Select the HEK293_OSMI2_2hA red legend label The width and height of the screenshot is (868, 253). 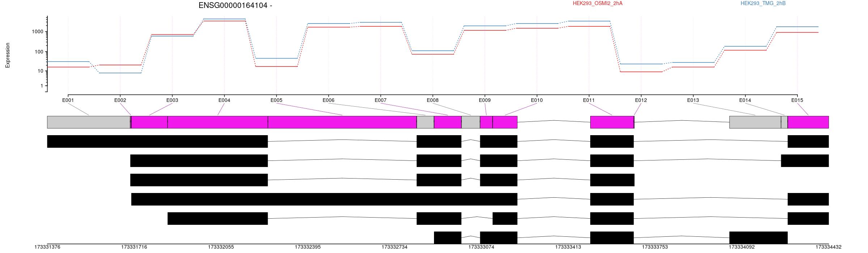click(x=597, y=3)
